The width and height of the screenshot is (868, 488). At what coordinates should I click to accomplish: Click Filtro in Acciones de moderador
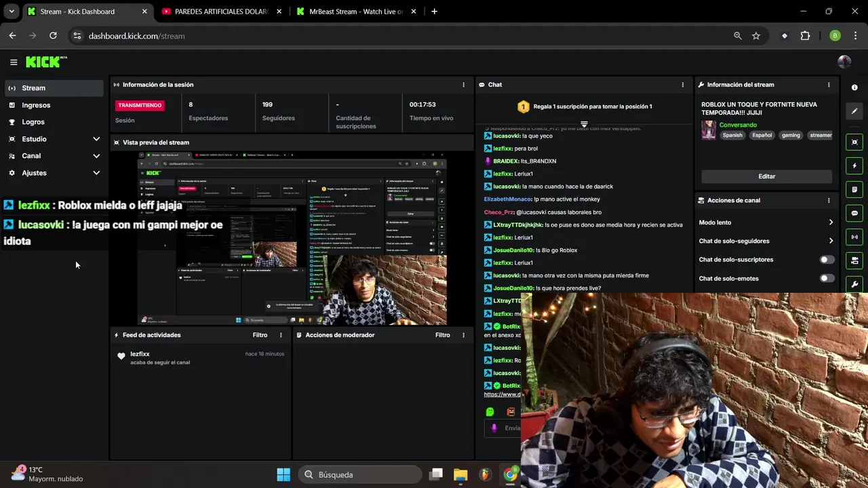pyautogui.click(x=443, y=335)
